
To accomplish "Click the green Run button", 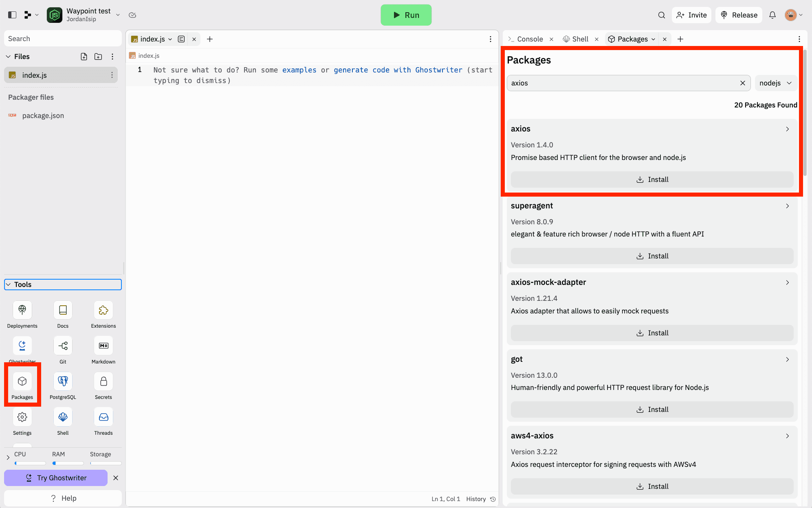I will (406, 15).
